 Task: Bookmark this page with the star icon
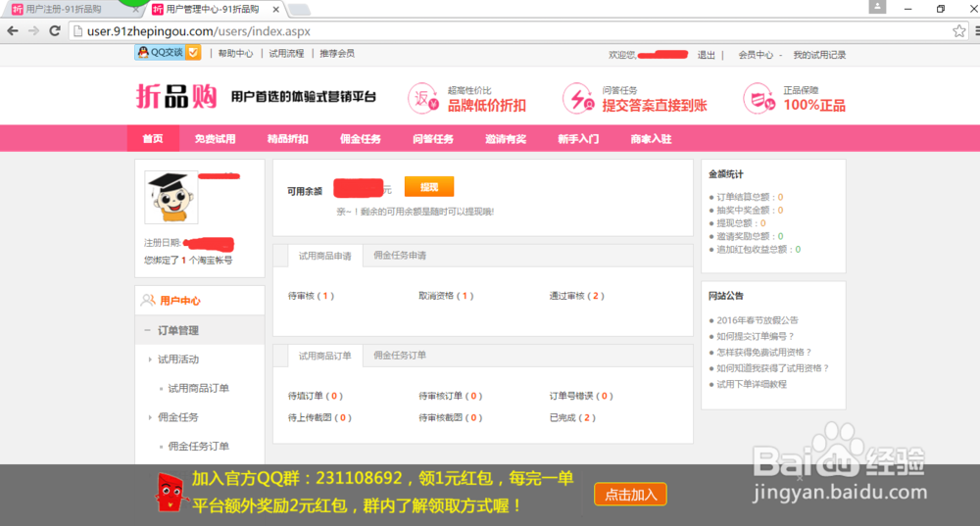click(959, 30)
